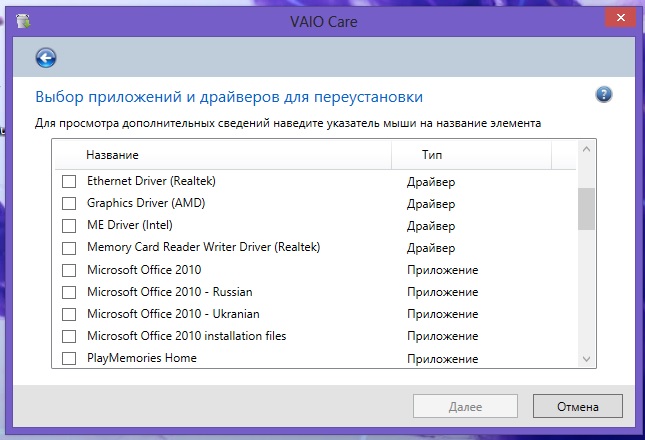
Task: Click the PlayMemories Home text
Action: [142, 358]
